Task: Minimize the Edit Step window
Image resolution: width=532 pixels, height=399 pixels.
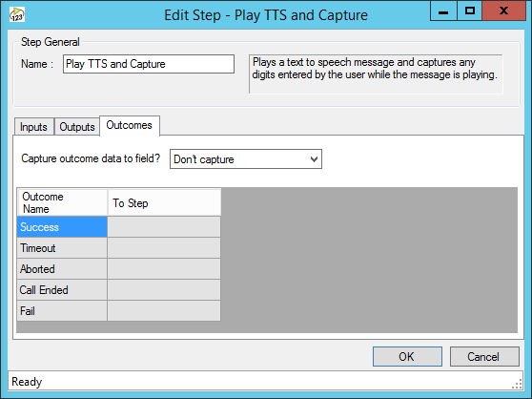Action: (443, 11)
